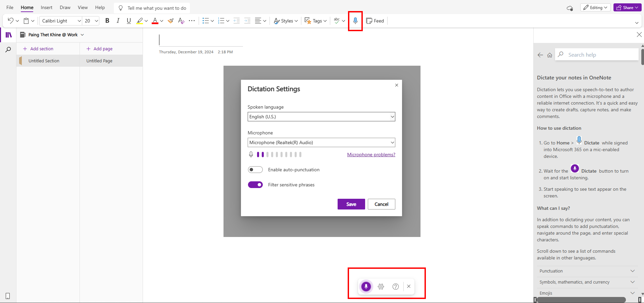Switch to the Draw tab
644x303 pixels.
coord(65,7)
